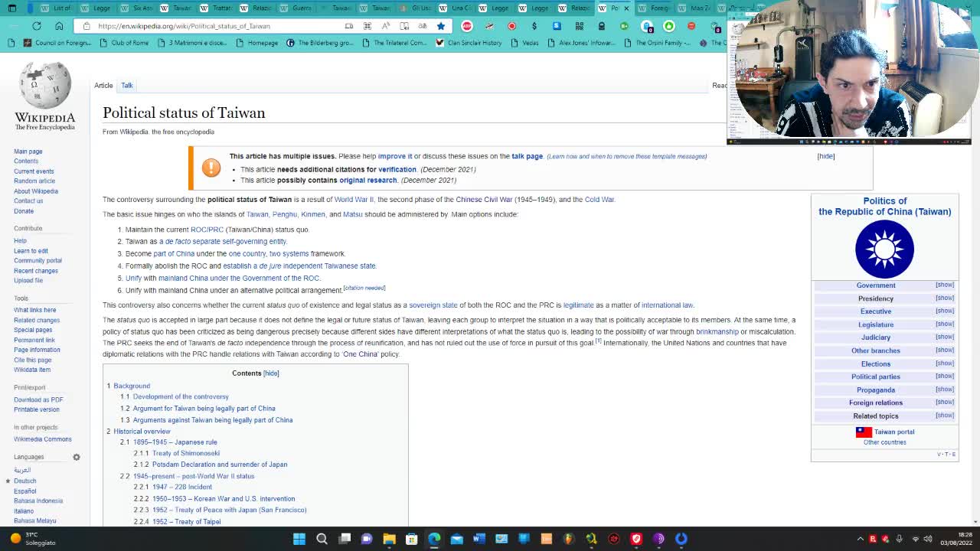Image resolution: width=980 pixels, height=551 pixels.
Task: Click the red ABP adblock extension icon
Action: pyautogui.click(x=467, y=26)
